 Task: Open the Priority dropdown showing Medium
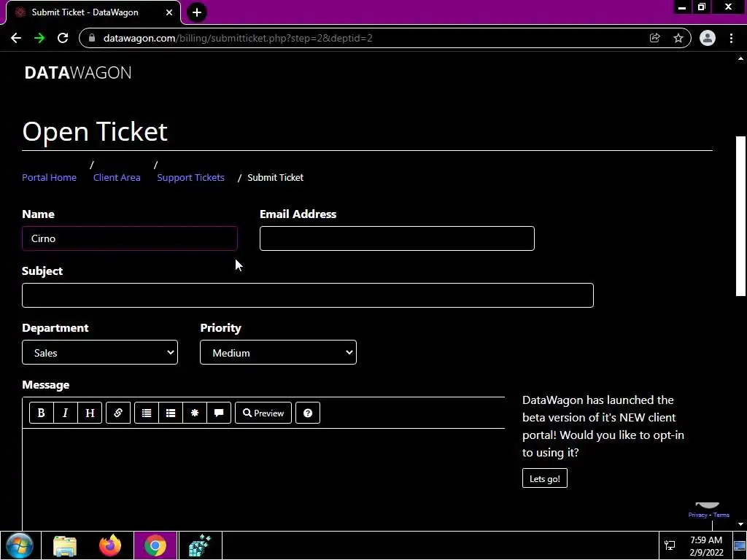[278, 352]
